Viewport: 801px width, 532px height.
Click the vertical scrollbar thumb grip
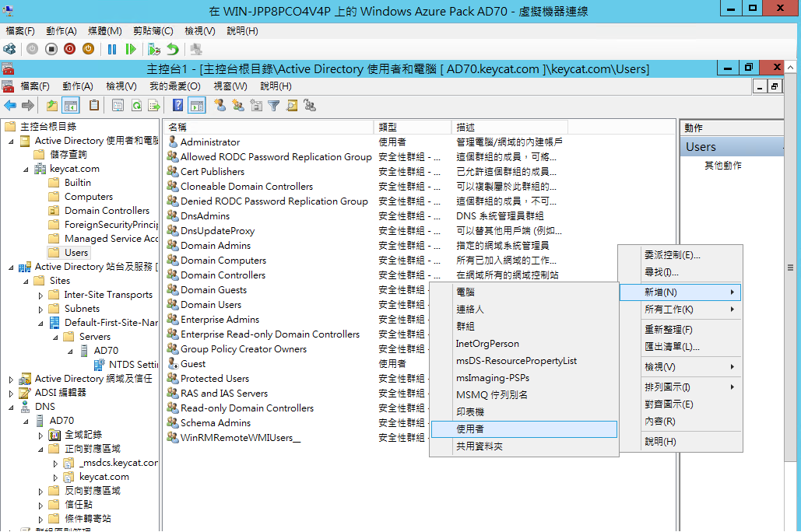(790, 268)
